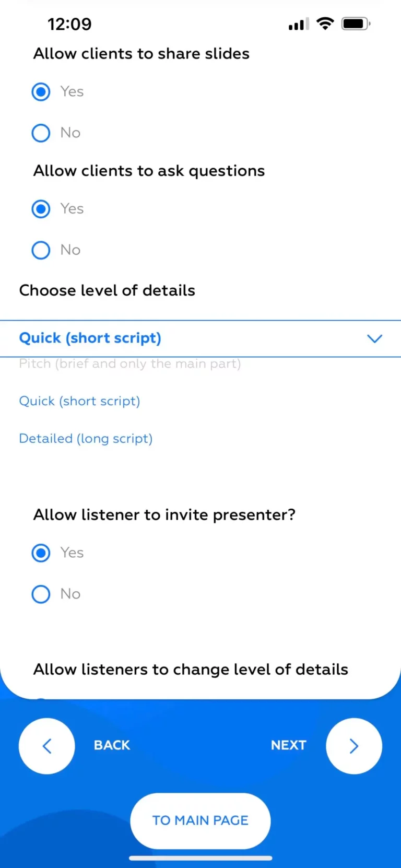Tap the battery icon in status bar
The width and height of the screenshot is (401, 868).
pos(356,24)
